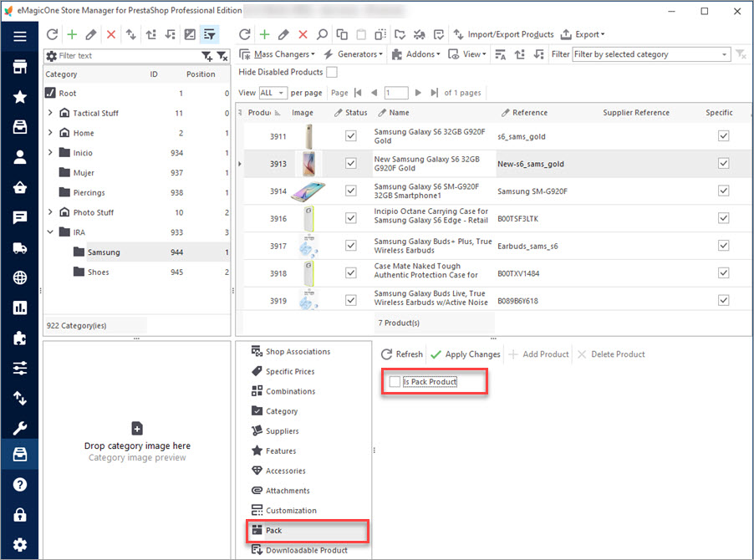The image size is (754, 560).
Task: Switch to the Attachments tab
Action: [281, 491]
